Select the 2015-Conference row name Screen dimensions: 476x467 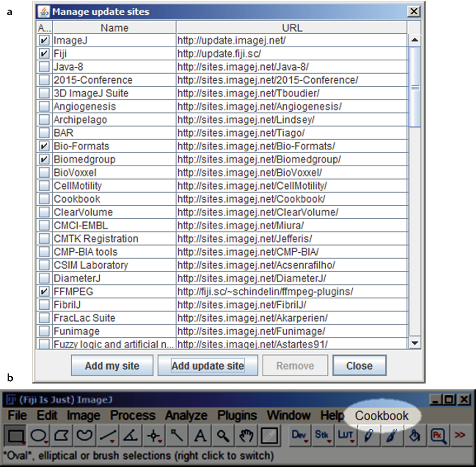tap(93, 80)
